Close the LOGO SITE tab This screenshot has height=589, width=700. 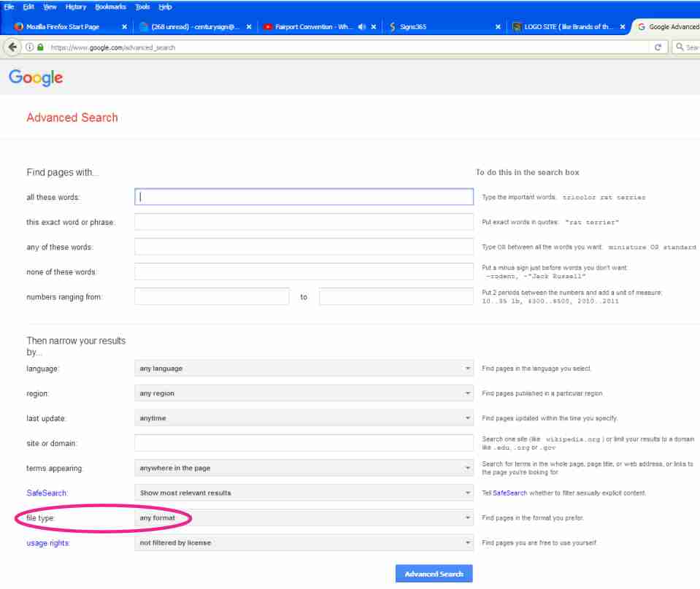(623, 27)
